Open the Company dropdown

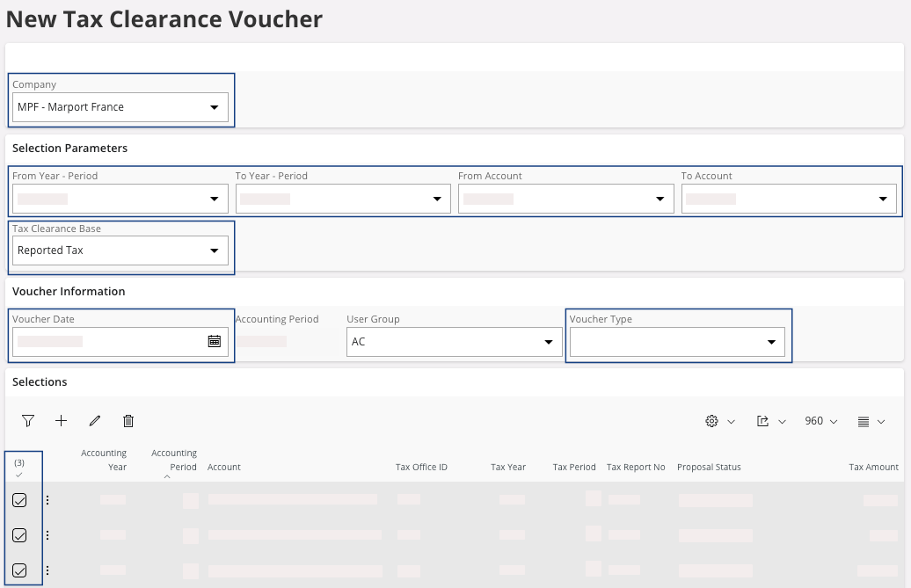120,107
